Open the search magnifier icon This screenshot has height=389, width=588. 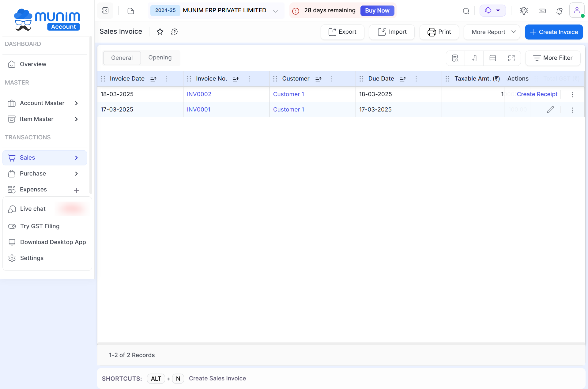[466, 11]
